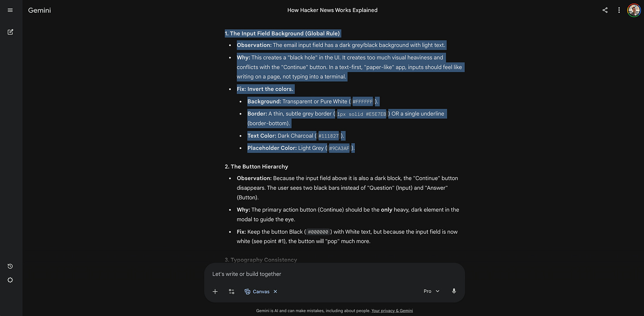
Task: Open the Pro model selector dropdown
Action: (431, 291)
